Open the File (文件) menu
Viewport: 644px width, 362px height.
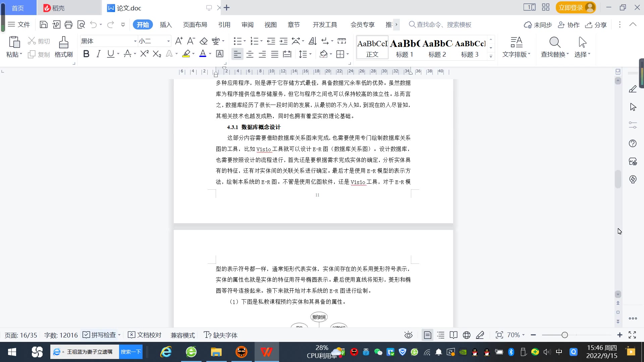(19, 24)
